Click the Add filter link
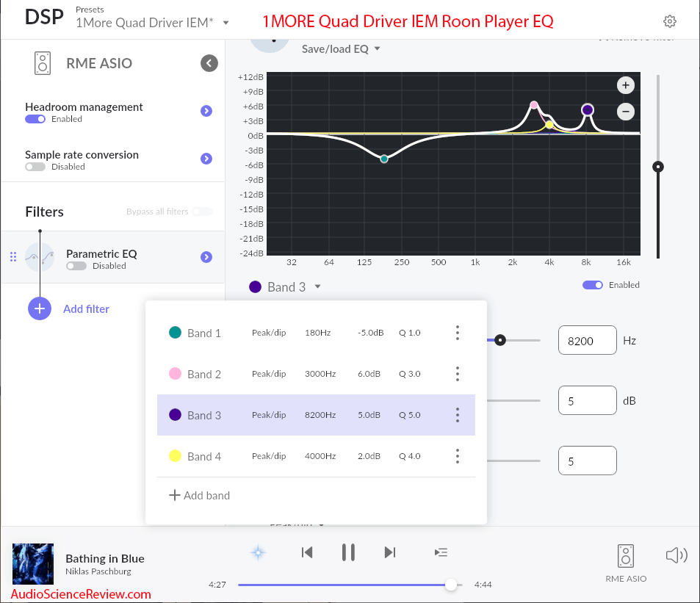 pyautogui.click(x=86, y=309)
